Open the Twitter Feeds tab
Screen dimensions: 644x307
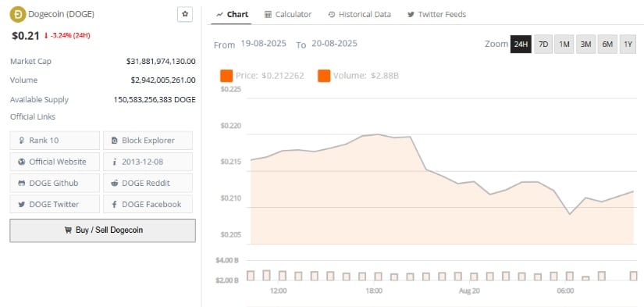[436, 14]
